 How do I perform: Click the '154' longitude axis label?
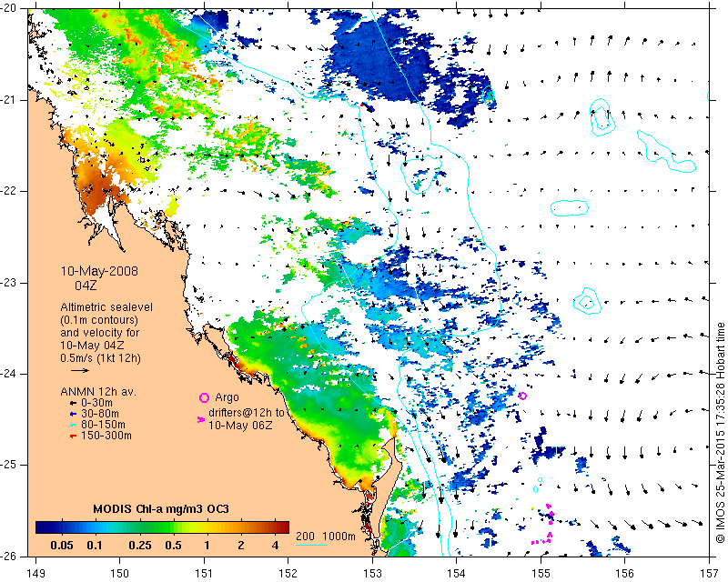click(x=457, y=574)
